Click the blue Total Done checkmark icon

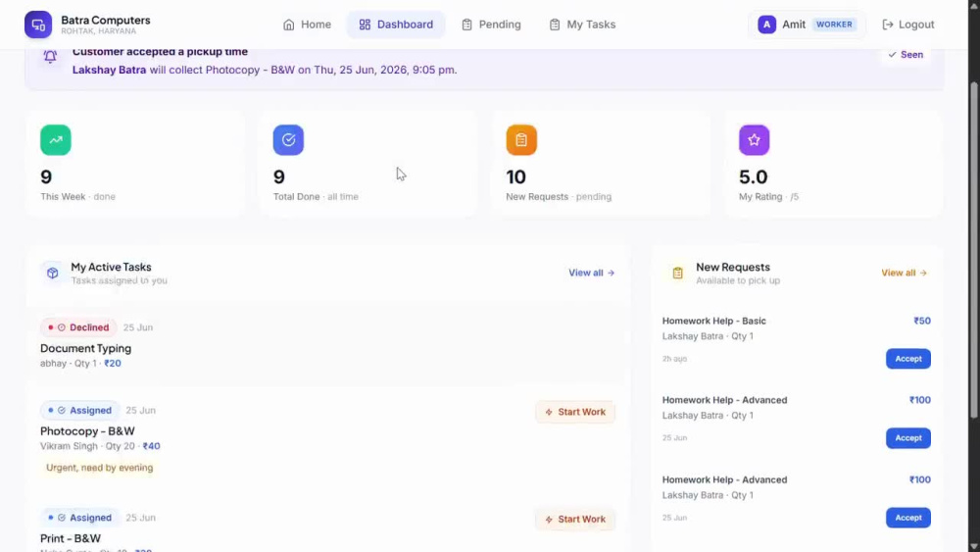tap(288, 140)
